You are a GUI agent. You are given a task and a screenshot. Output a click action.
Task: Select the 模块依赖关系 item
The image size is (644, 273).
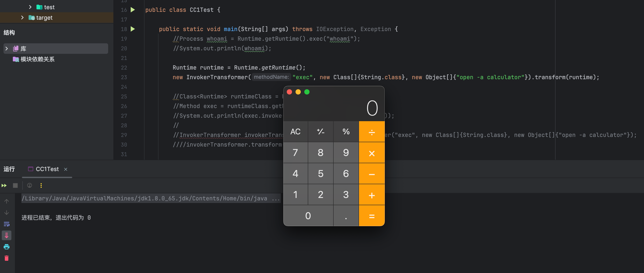(x=34, y=59)
